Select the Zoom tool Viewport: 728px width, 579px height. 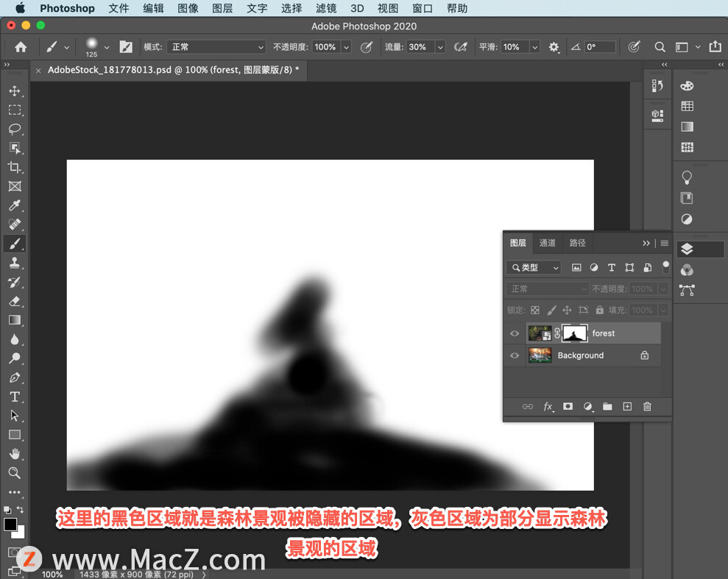(15, 473)
